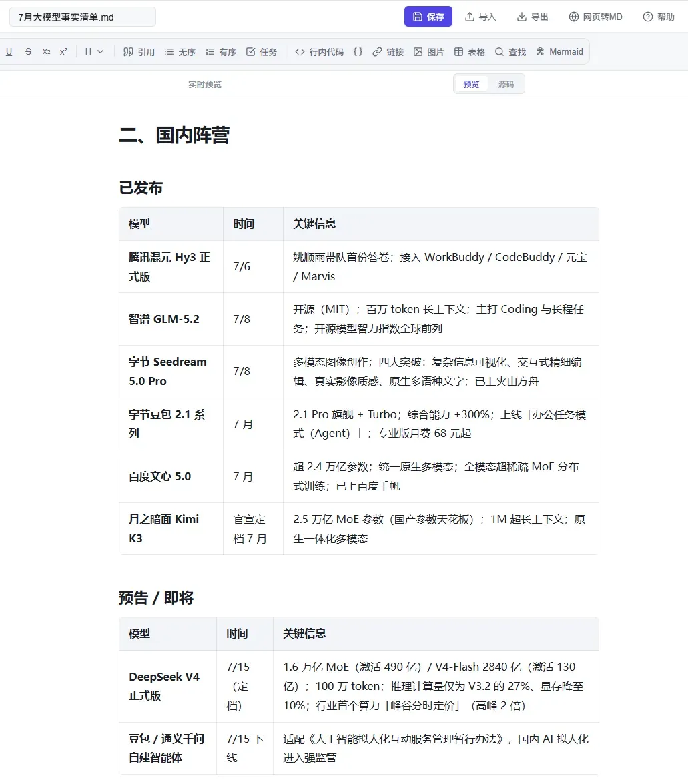Select the cell 百度文心 5.0
Viewport: 688px width, 784px height.
point(171,476)
